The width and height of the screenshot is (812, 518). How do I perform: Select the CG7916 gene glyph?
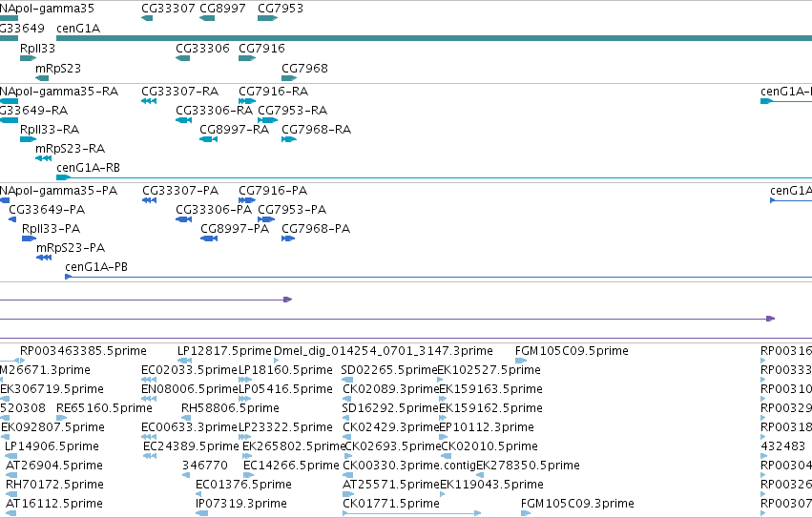point(247,58)
